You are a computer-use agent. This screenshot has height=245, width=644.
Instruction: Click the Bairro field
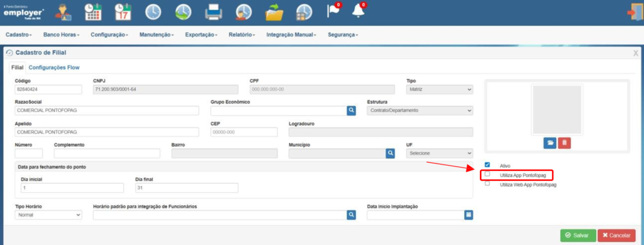tap(225, 153)
